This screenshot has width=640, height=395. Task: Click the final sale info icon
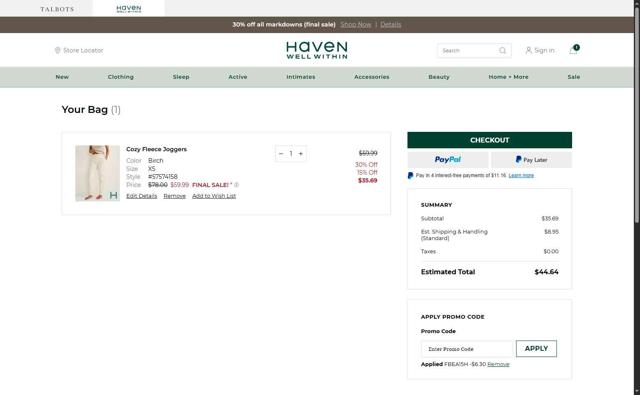pyautogui.click(x=236, y=185)
